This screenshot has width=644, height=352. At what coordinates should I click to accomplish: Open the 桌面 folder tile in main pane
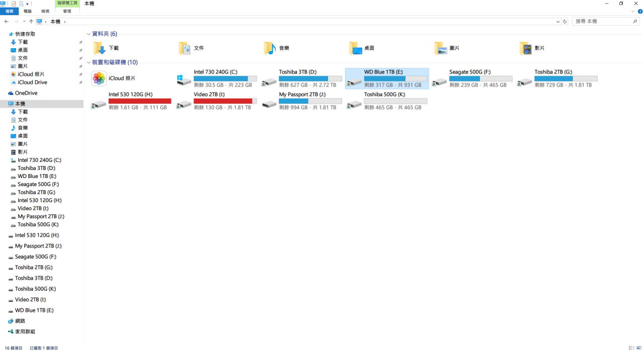(362, 48)
